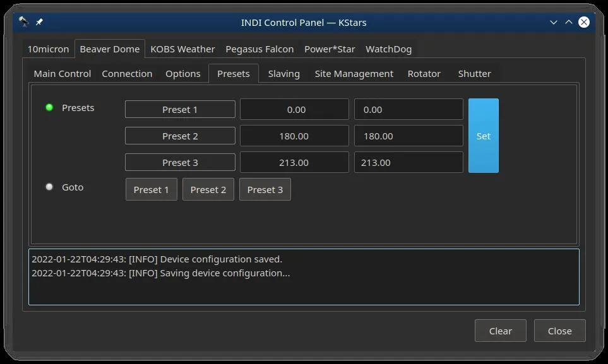Click the green Presets status indicator light

pos(49,107)
